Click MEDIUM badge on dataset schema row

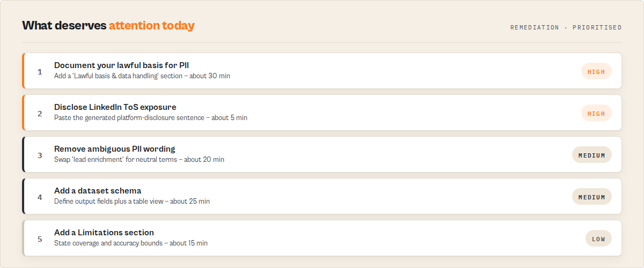coord(592,197)
